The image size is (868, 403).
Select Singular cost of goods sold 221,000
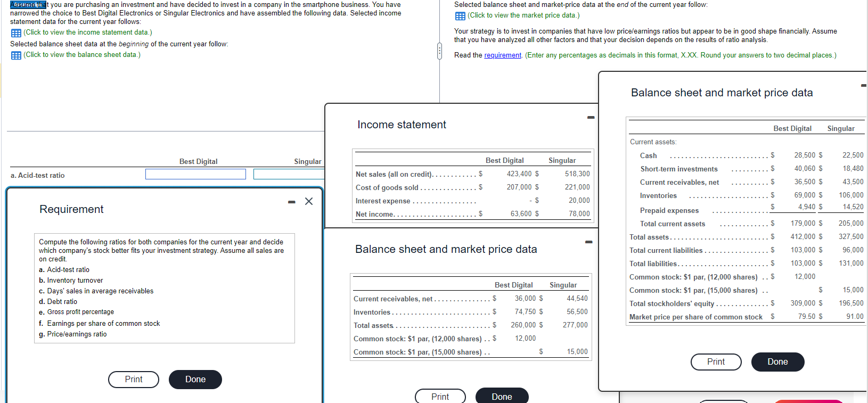(577, 187)
